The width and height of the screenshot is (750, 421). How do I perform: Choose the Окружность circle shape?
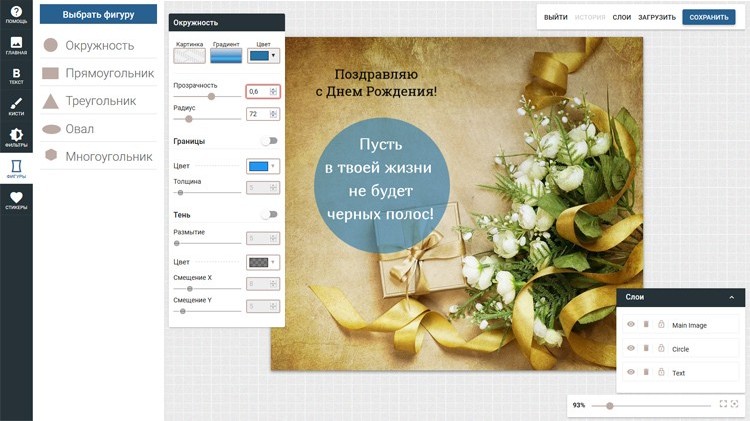coord(99,45)
